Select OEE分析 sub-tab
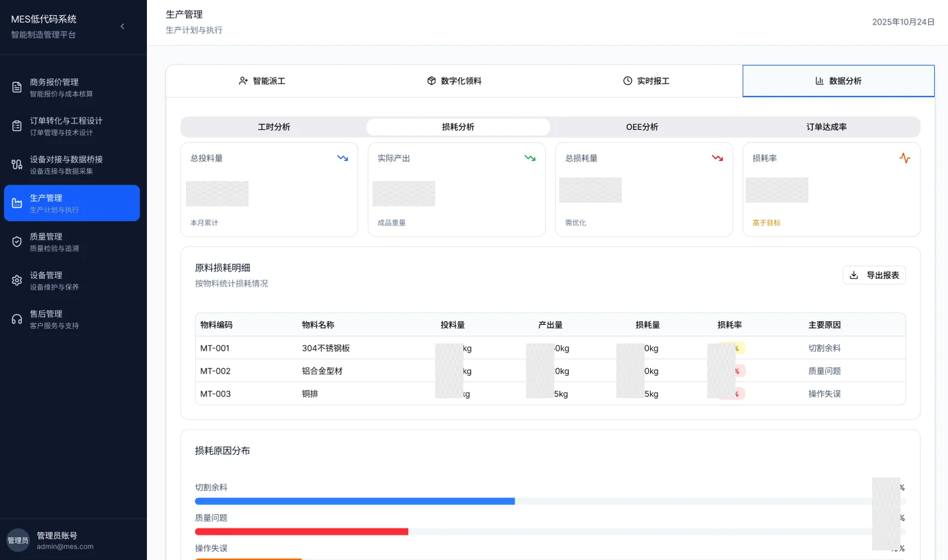The height and width of the screenshot is (560, 948). pyautogui.click(x=642, y=127)
